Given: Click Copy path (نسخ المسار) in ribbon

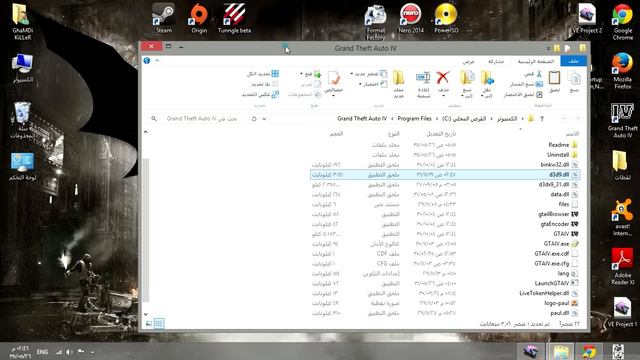Looking at the screenshot, I should tap(527, 84).
